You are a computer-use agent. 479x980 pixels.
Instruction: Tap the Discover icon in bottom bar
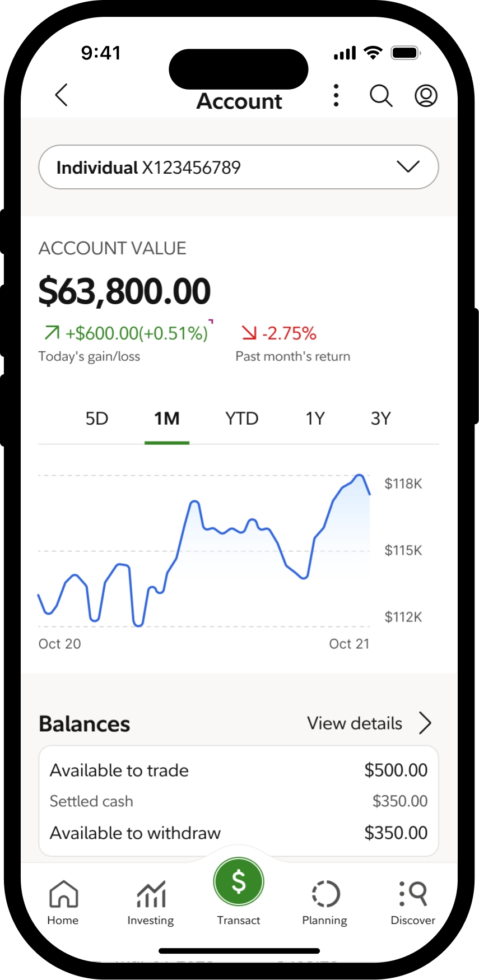[413, 894]
